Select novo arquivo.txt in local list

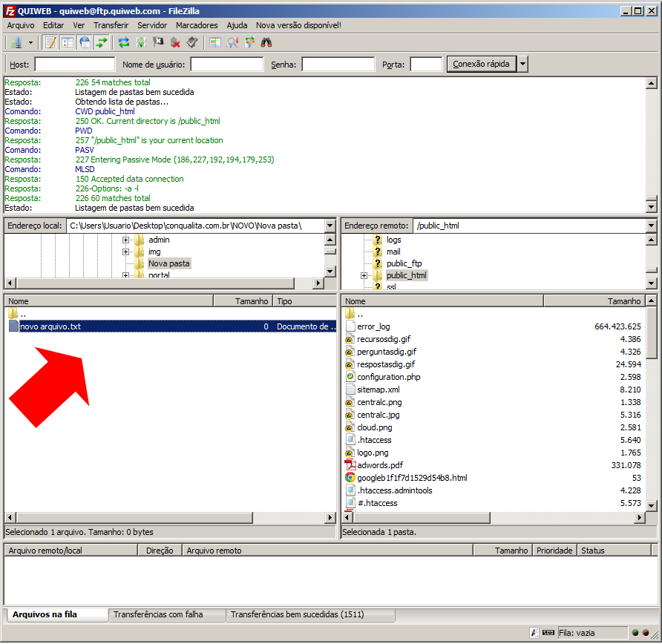point(171,326)
